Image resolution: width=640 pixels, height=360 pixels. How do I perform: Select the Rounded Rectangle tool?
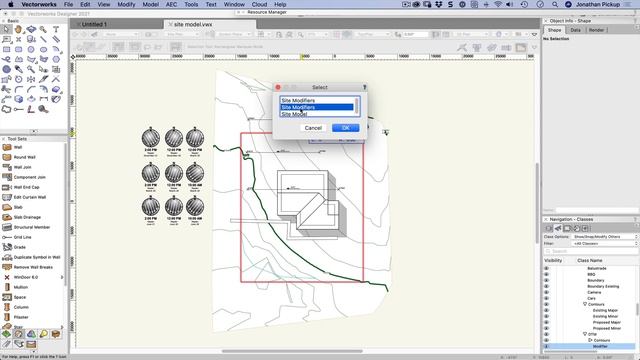(18, 49)
